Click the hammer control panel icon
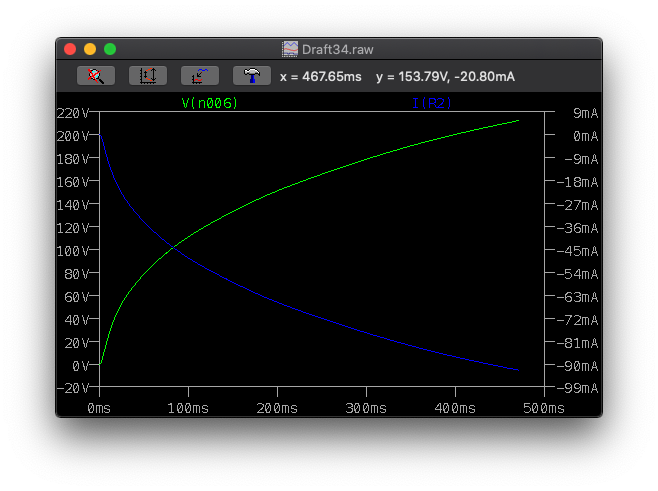658x491 pixels. pos(252,76)
